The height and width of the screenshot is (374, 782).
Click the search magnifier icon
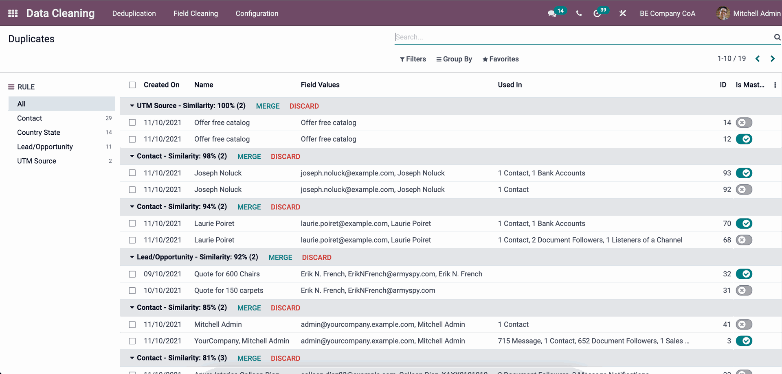(777, 37)
